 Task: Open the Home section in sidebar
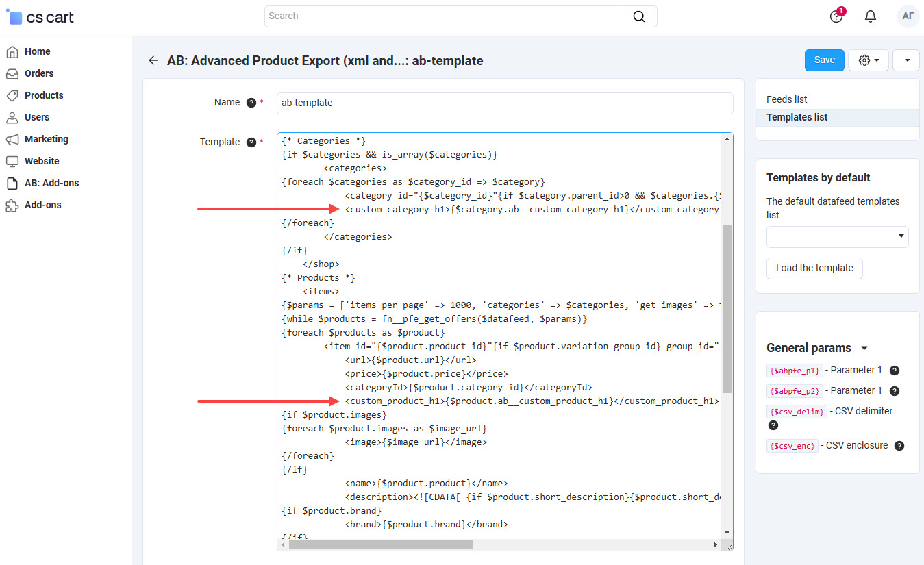tap(38, 51)
